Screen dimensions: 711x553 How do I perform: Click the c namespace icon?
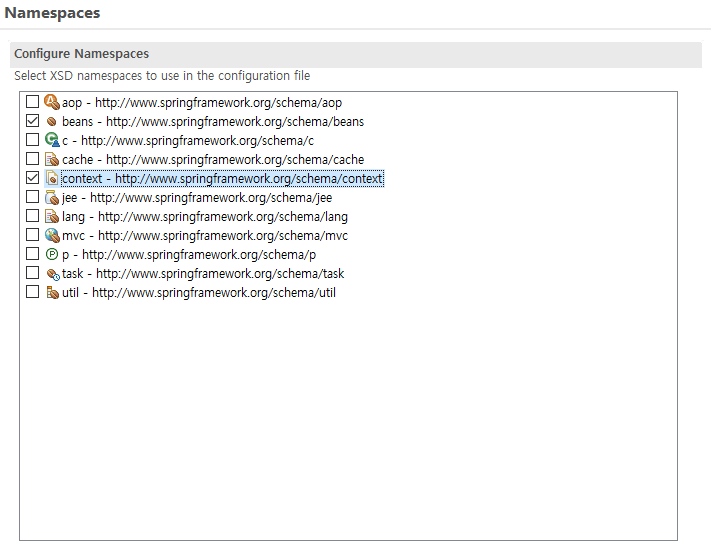tap(52, 140)
